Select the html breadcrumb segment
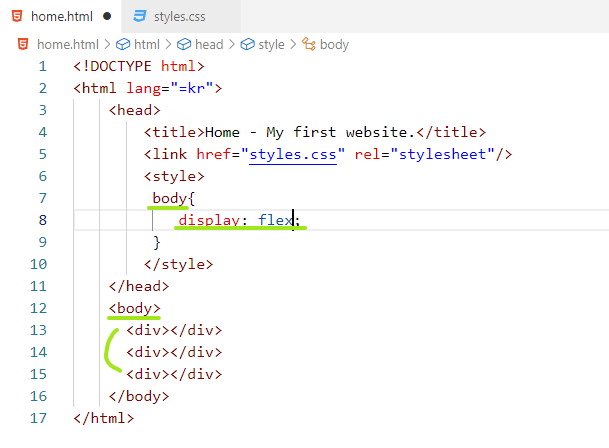Viewport: 609px width, 448px height. (x=147, y=44)
